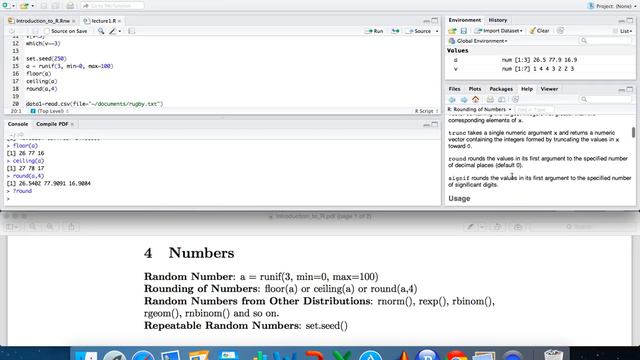This screenshot has width=640, height=360.
Task: Click the new file icon in main toolbar
Action: tap(5, 6)
